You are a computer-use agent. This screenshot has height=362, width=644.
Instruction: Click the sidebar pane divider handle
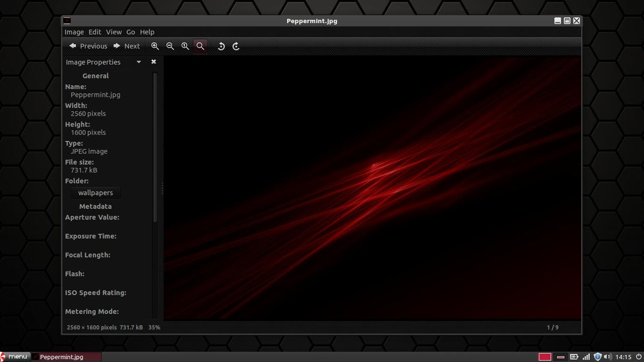pos(162,189)
